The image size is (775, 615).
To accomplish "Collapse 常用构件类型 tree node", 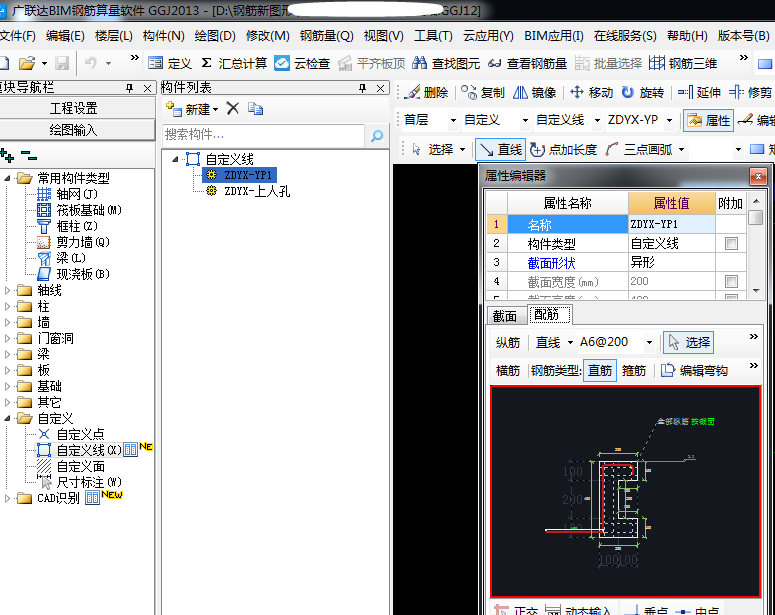I will tap(7, 178).
